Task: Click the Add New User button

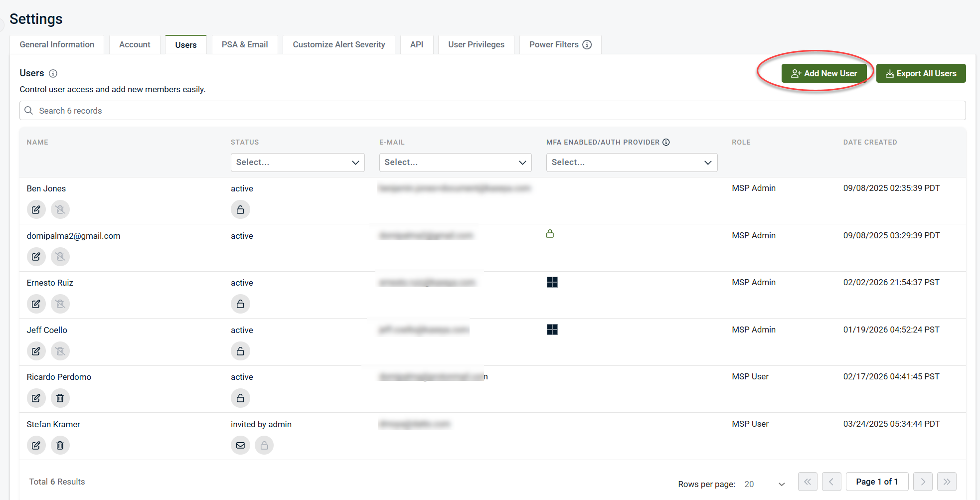Action: coord(824,73)
